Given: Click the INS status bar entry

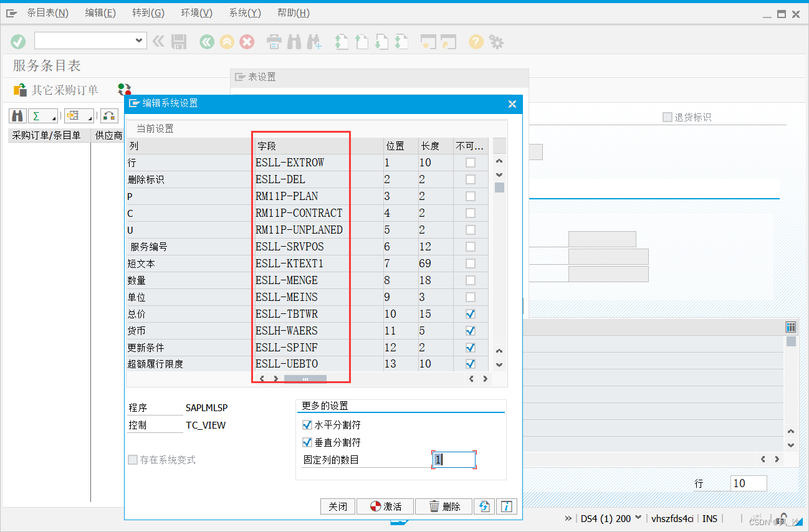Looking at the screenshot, I should 710,518.
